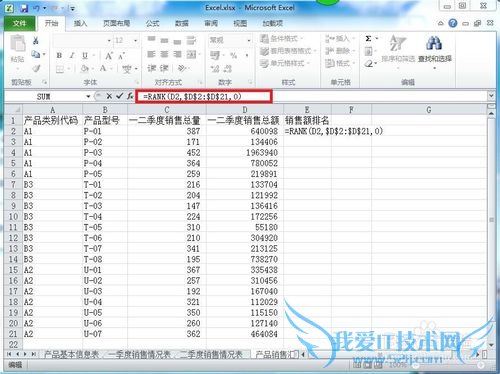Click the cell Borders icon
Viewport: 500px width, 374px height.
[x=60, y=69]
